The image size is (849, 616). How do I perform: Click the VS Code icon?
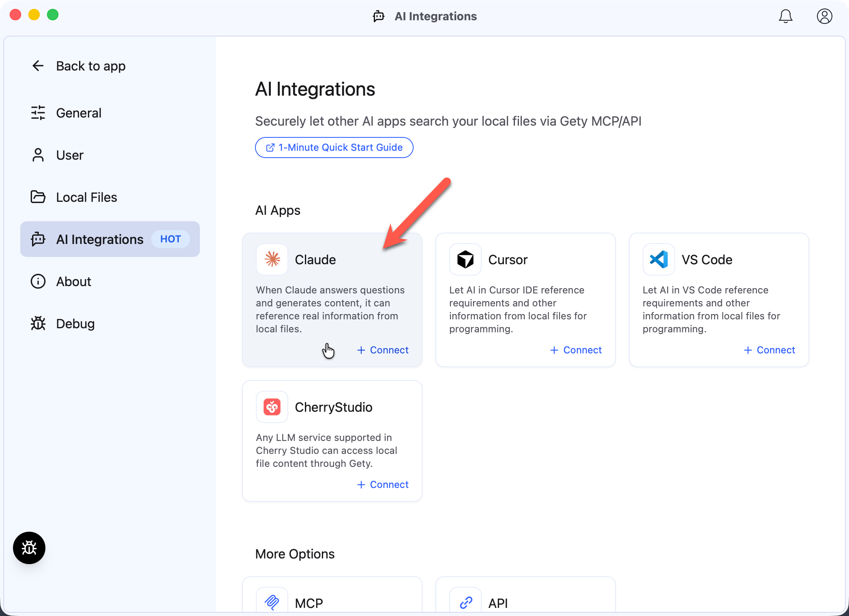click(x=658, y=259)
